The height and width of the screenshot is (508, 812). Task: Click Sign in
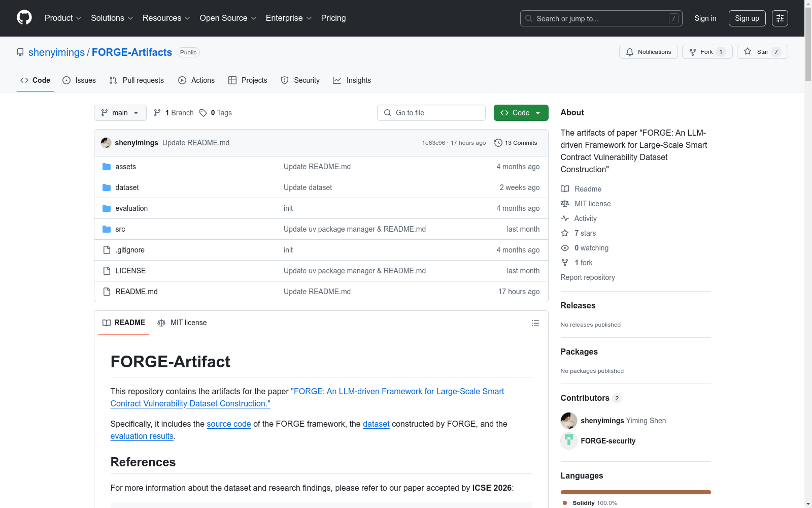tap(705, 18)
